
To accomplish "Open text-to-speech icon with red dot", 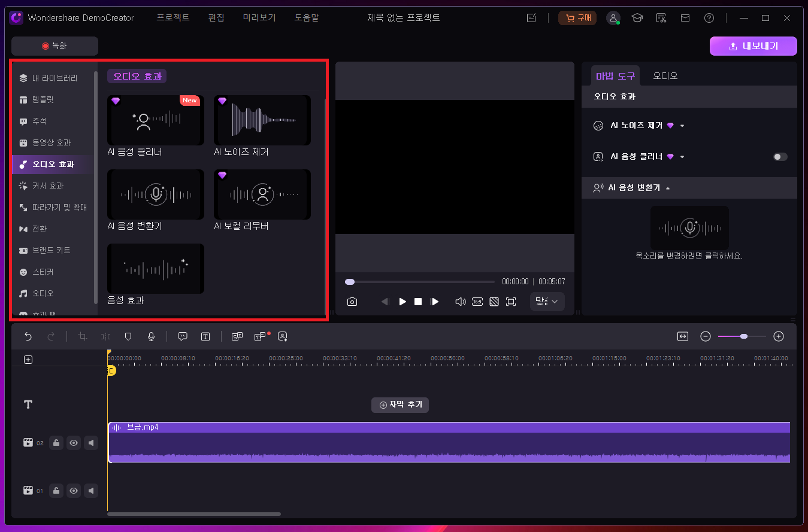I will [260, 336].
